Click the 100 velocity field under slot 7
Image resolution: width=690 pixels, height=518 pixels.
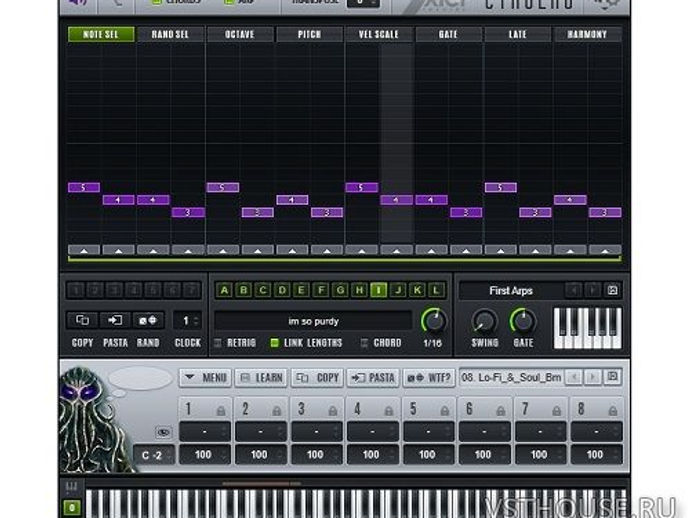pos(540,455)
